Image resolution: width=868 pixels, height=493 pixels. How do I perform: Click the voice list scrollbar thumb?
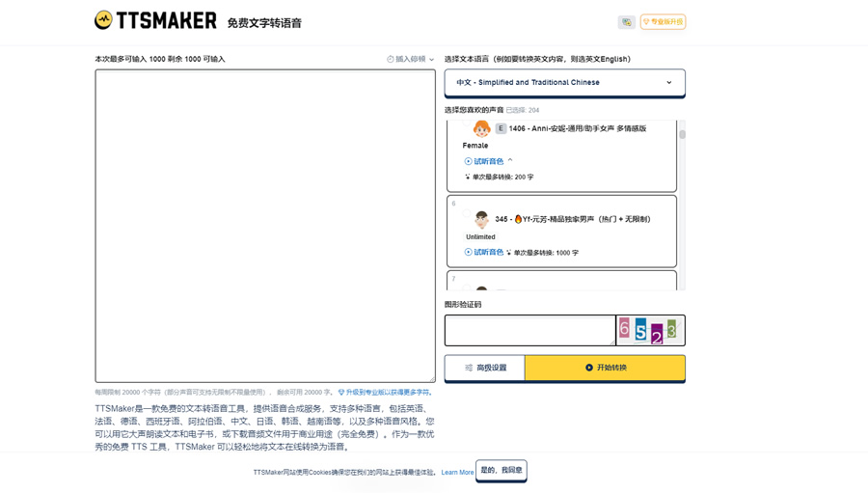point(682,134)
